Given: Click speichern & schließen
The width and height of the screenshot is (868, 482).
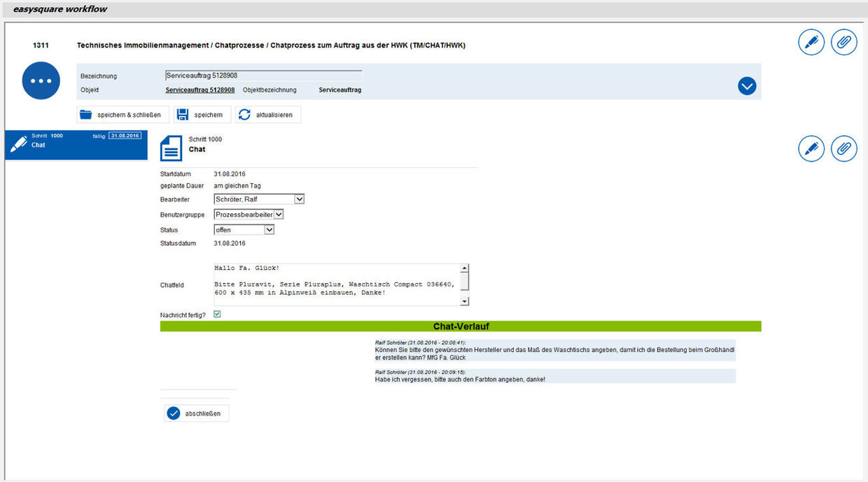Looking at the screenshot, I should 122,114.
